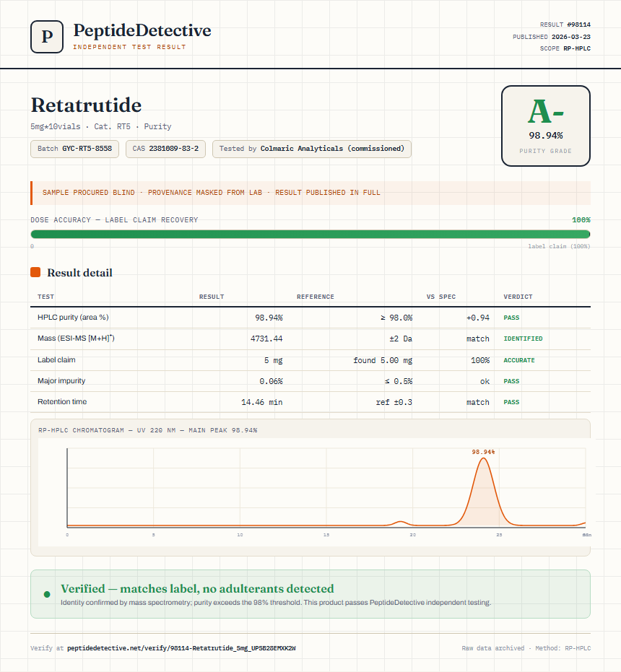621x672 pixels.
Task: Click the found 5.00 mg reference cell
Action: click(x=383, y=360)
